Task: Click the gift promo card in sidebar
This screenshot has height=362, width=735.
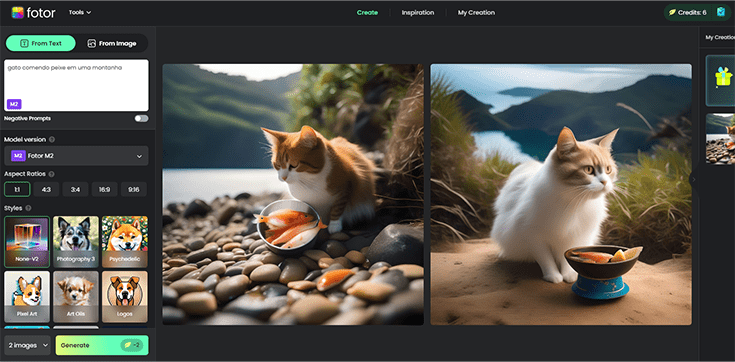Action: (x=720, y=81)
